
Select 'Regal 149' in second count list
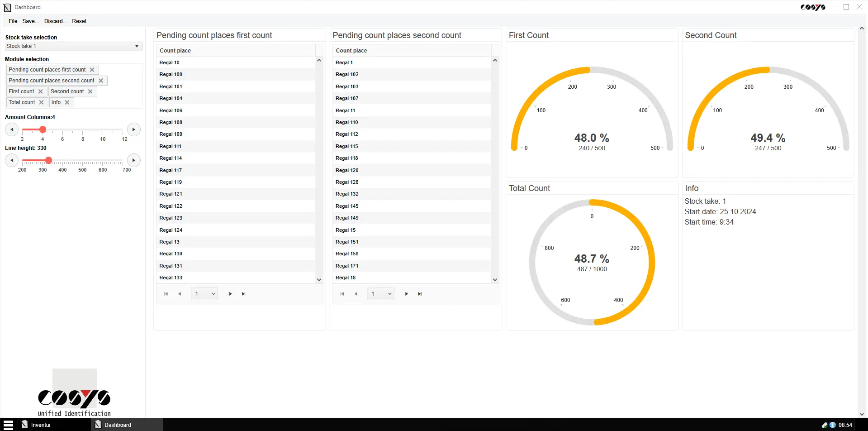coord(412,218)
